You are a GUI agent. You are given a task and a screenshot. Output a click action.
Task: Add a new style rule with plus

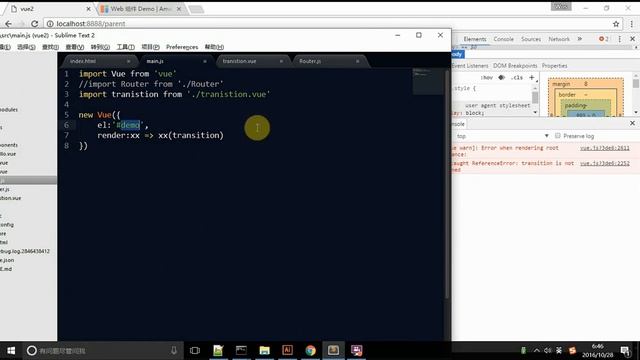pyautogui.click(x=531, y=78)
